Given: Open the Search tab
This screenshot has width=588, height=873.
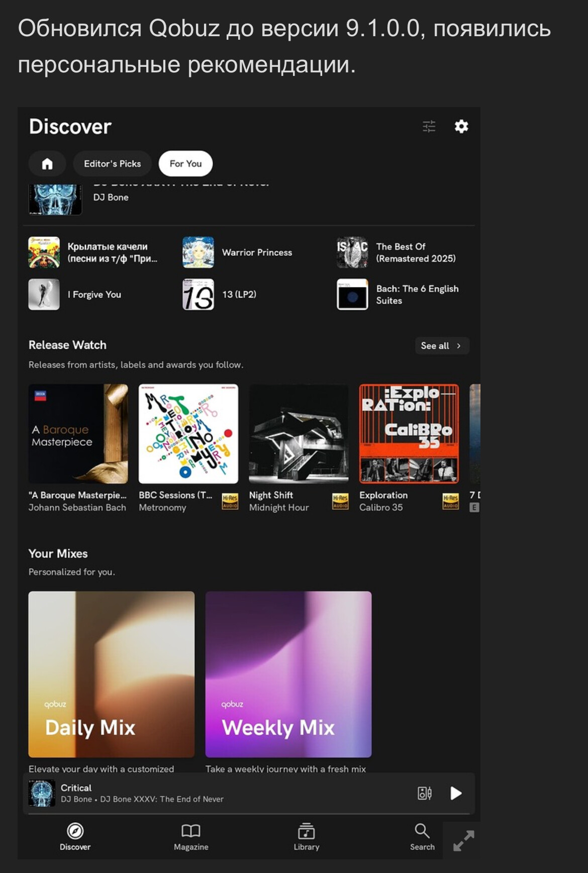Looking at the screenshot, I should [x=422, y=837].
